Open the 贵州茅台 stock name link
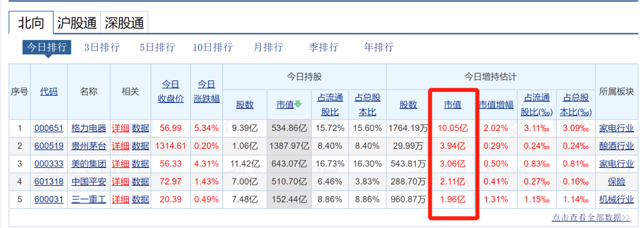644x228 pixels. click(89, 146)
